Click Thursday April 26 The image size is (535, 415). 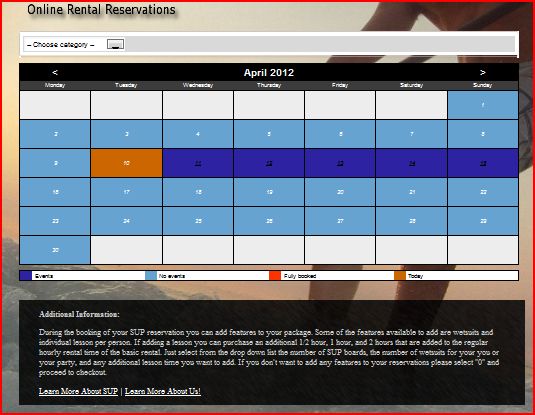pyautogui.click(x=269, y=221)
